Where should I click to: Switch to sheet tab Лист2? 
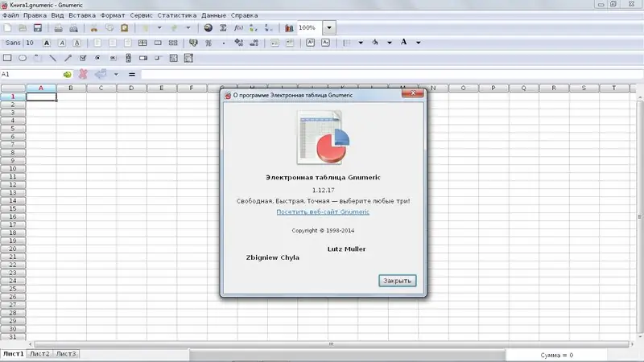39,354
